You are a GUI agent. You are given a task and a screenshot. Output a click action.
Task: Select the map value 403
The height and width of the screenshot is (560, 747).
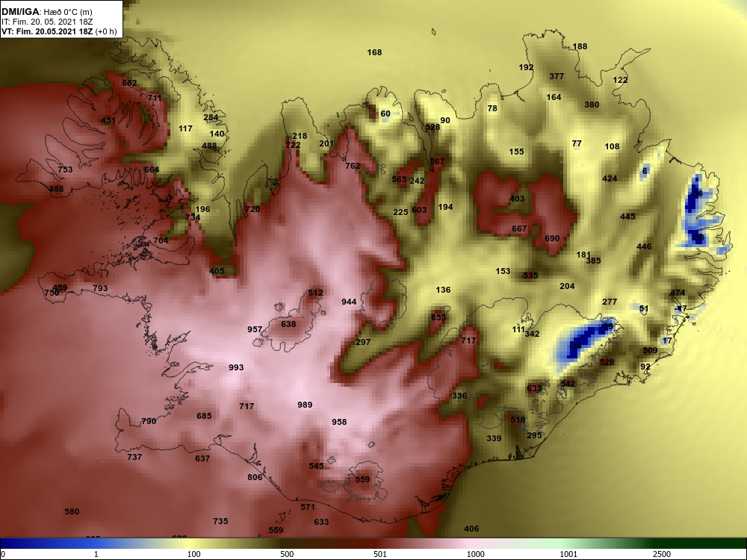(x=517, y=199)
